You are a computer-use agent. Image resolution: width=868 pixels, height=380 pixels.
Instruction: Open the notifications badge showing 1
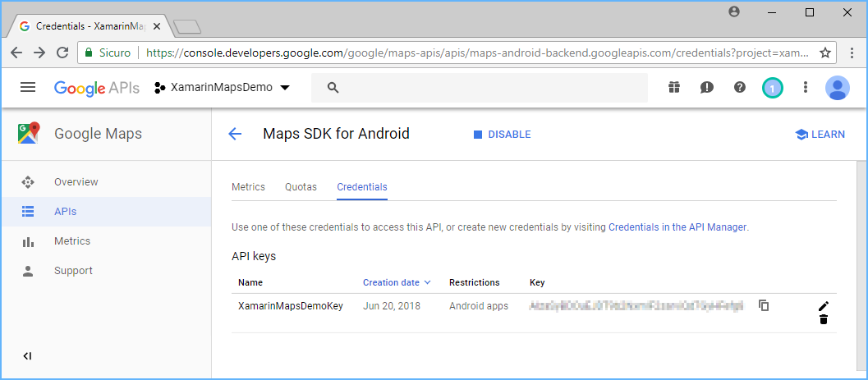[773, 87]
